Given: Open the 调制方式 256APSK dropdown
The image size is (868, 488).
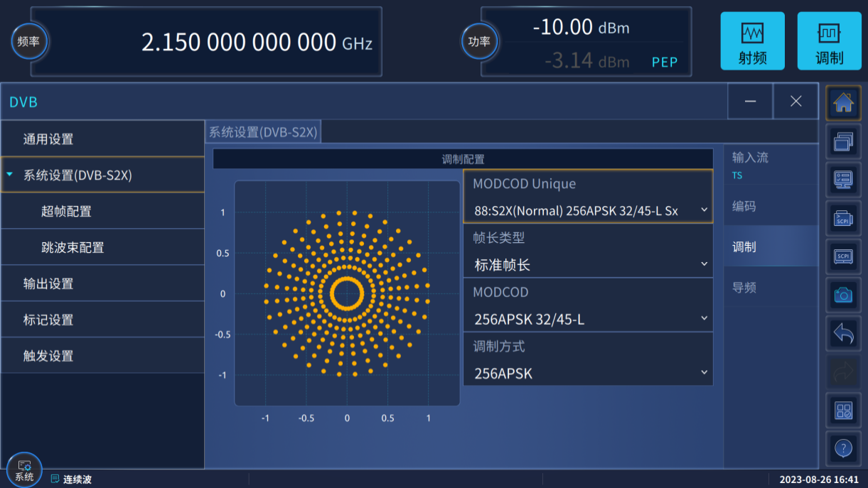Looking at the screenshot, I should tap(588, 373).
